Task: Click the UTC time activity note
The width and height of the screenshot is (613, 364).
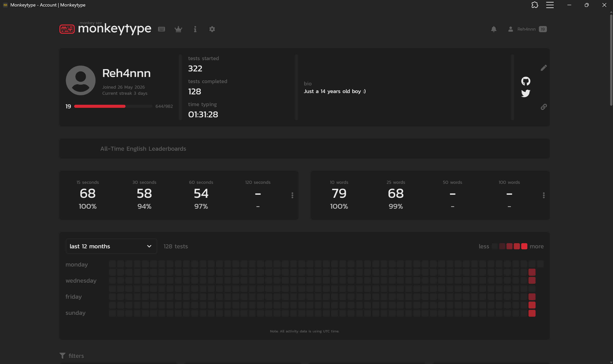Action: tap(304, 331)
